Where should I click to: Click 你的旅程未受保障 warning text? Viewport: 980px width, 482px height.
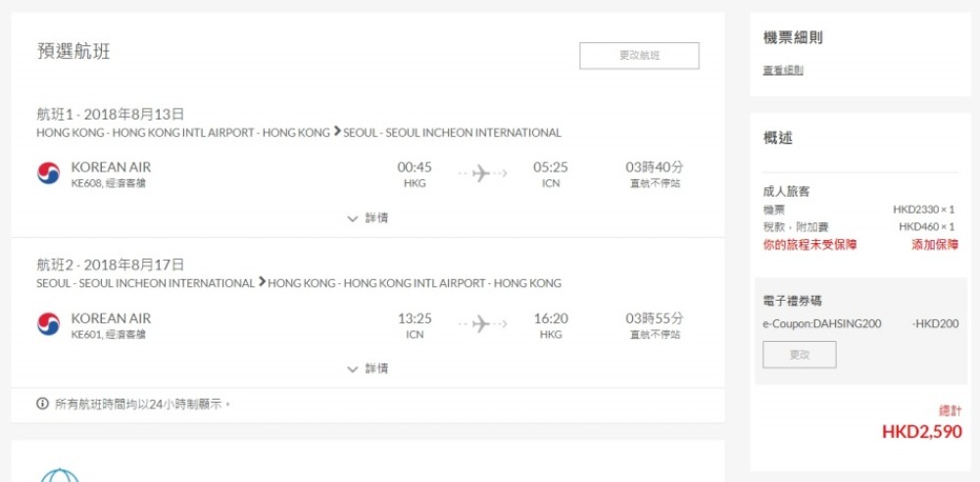(809, 245)
